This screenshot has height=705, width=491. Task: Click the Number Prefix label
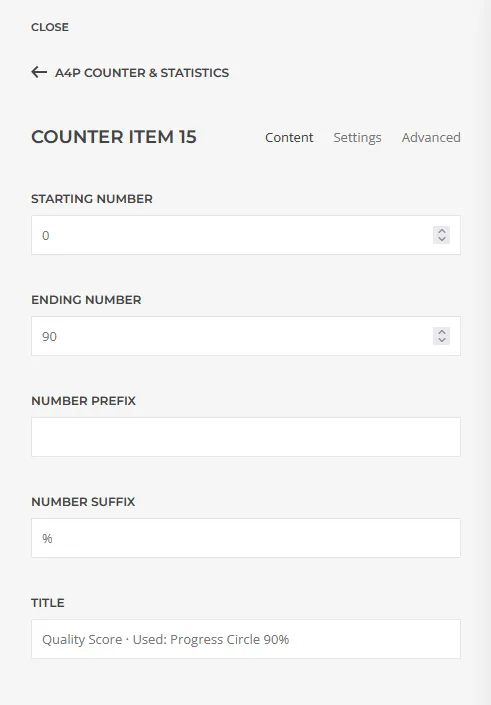coord(83,401)
